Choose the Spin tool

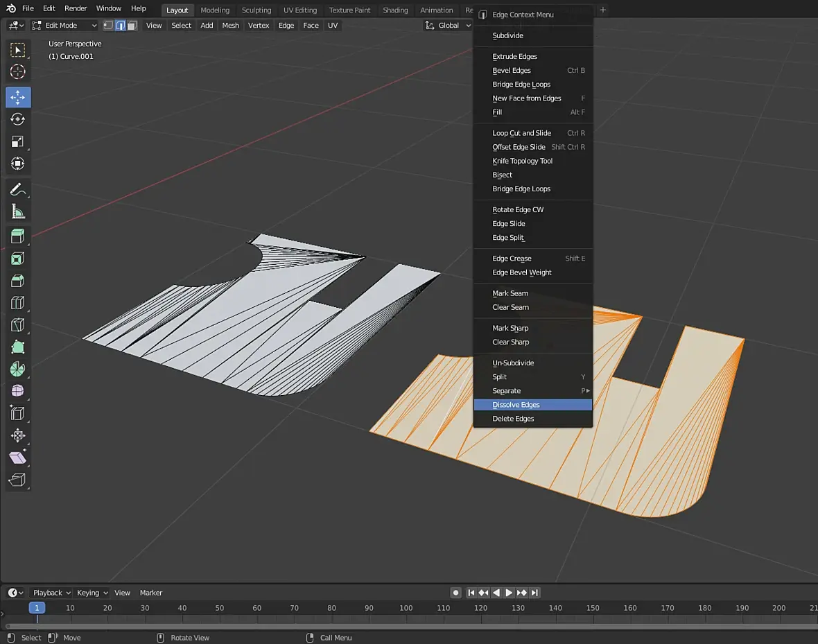coord(18,369)
